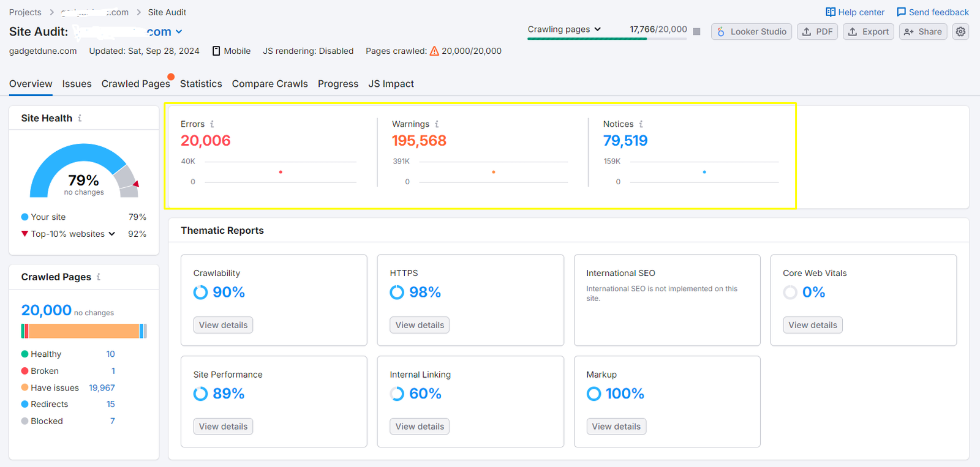Click the Healthy pages count 10
This screenshot has width=980, height=467.
tap(110, 354)
